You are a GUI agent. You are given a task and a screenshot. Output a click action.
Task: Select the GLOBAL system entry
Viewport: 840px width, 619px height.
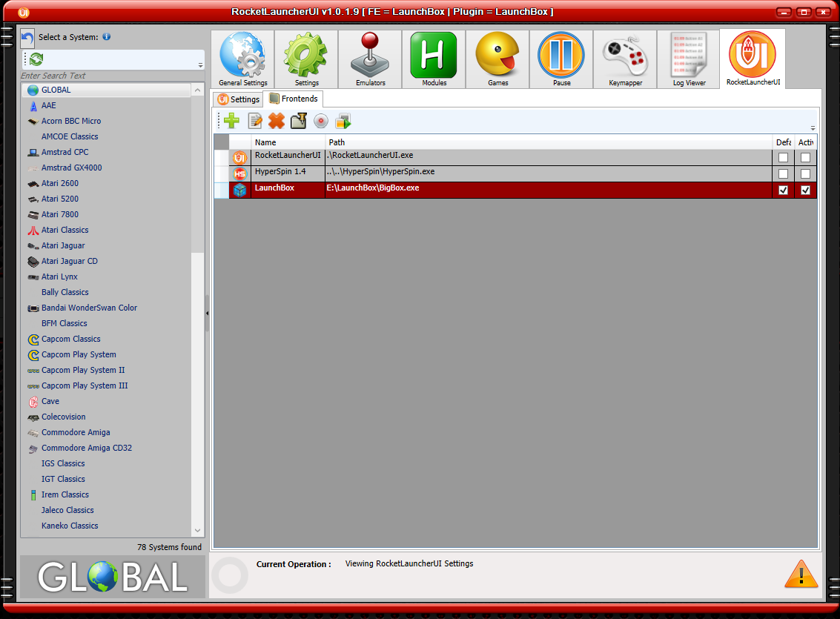(106, 90)
